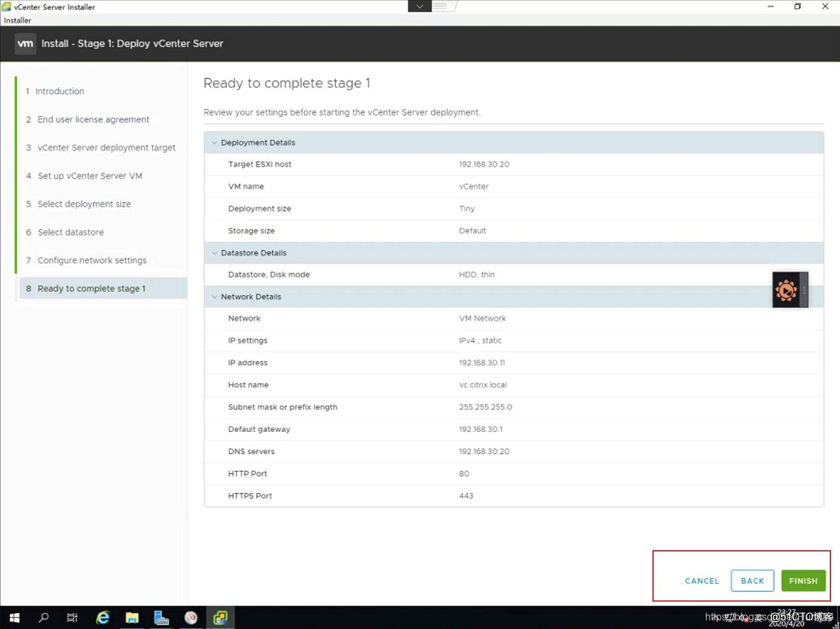840x629 pixels.
Task: Launch Internet Explorer from taskbar
Action: tap(102, 618)
